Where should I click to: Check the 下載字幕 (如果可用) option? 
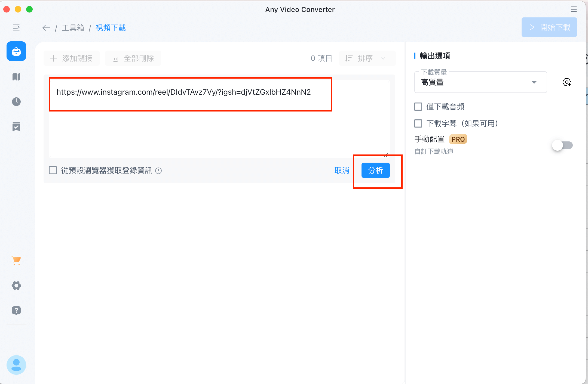(x=418, y=123)
